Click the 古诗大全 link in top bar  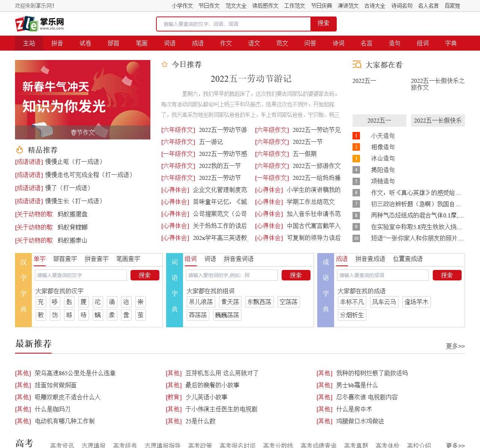pos(375,6)
